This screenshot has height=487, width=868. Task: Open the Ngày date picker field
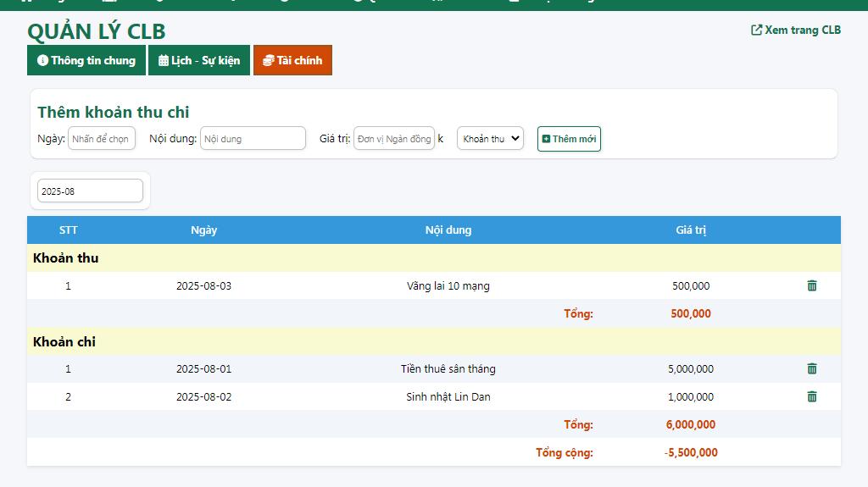click(x=102, y=138)
